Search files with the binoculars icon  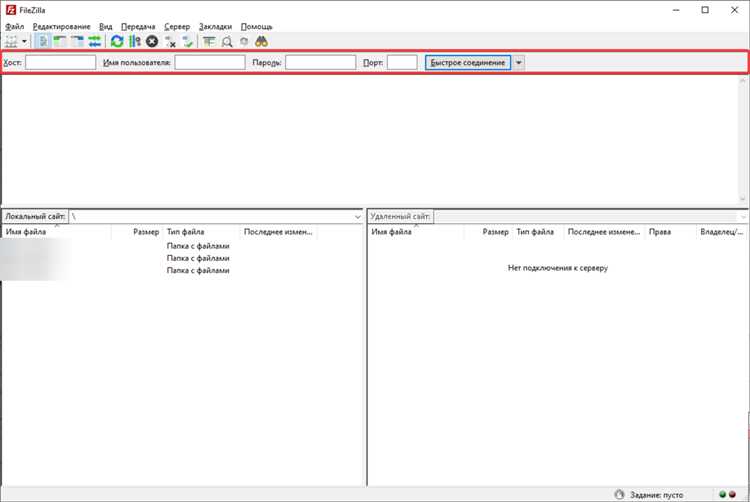pos(262,42)
